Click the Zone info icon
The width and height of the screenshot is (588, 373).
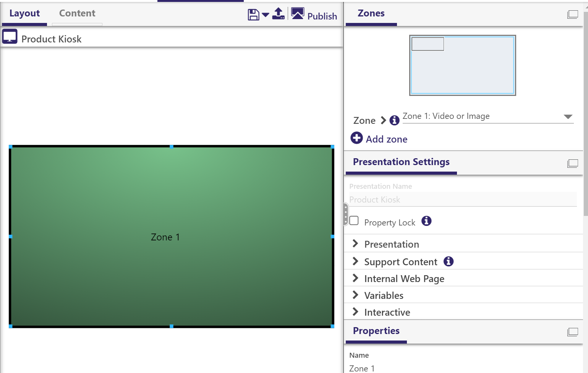tap(394, 121)
